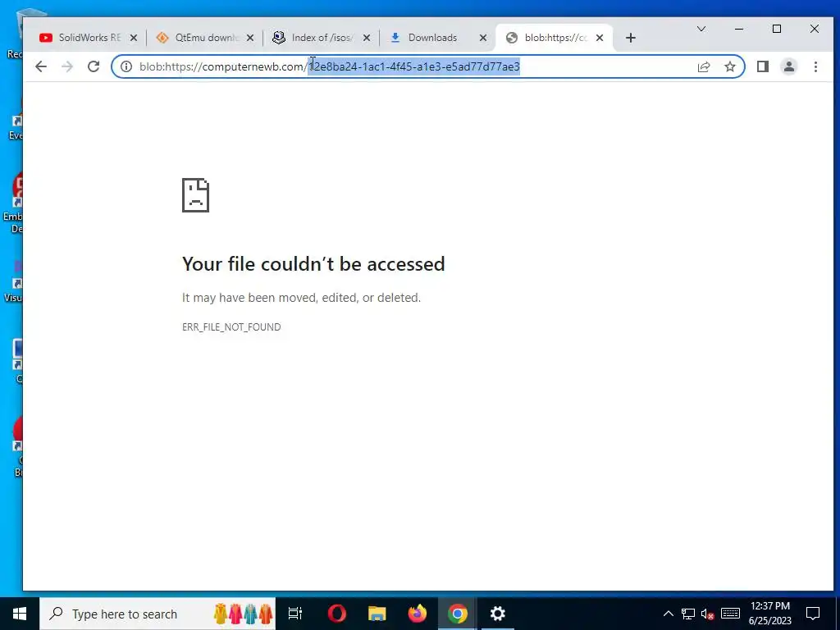This screenshot has width=840, height=630.
Task: Close the QtEmu download tab
Action: tap(250, 38)
